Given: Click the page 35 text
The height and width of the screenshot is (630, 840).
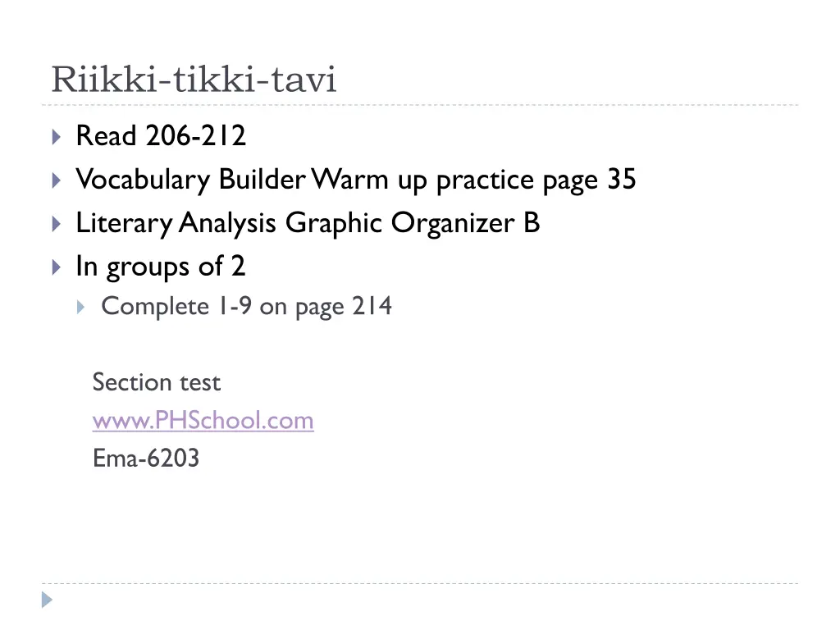Looking at the screenshot, I should 589,180.
